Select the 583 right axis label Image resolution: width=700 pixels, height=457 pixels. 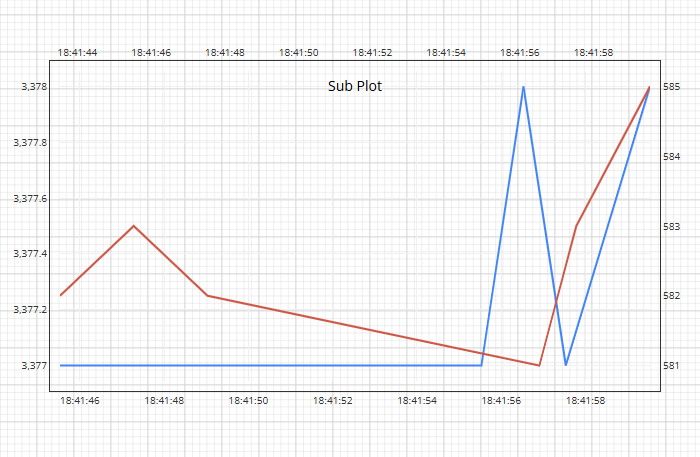click(671, 227)
